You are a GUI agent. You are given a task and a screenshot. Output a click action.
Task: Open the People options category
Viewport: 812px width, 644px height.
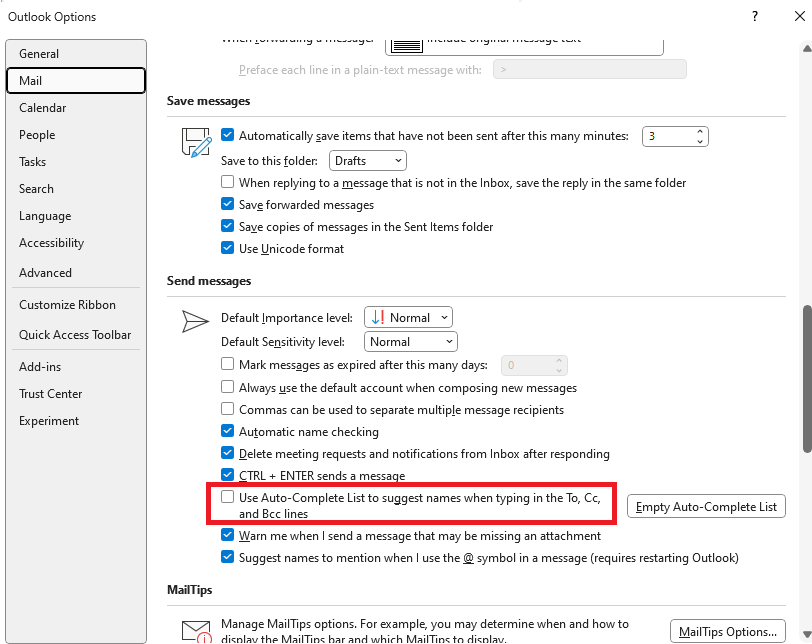(x=76, y=135)
